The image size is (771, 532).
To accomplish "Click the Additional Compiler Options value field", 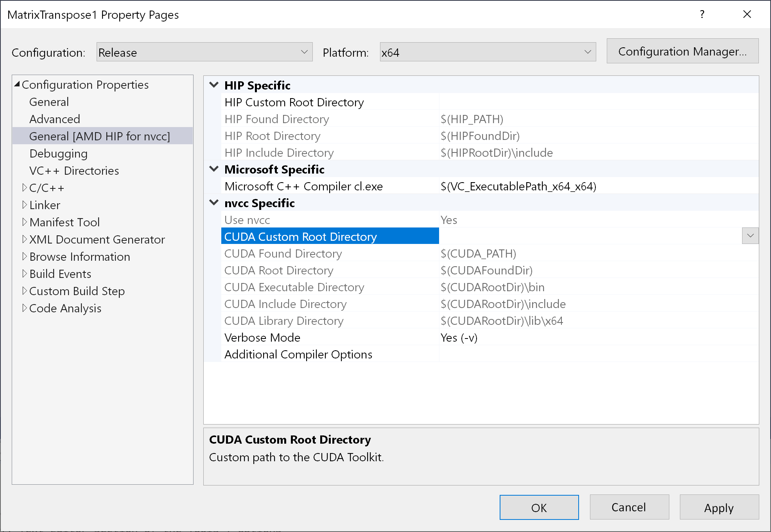I will pyautogui.click(x=598, y=355).
